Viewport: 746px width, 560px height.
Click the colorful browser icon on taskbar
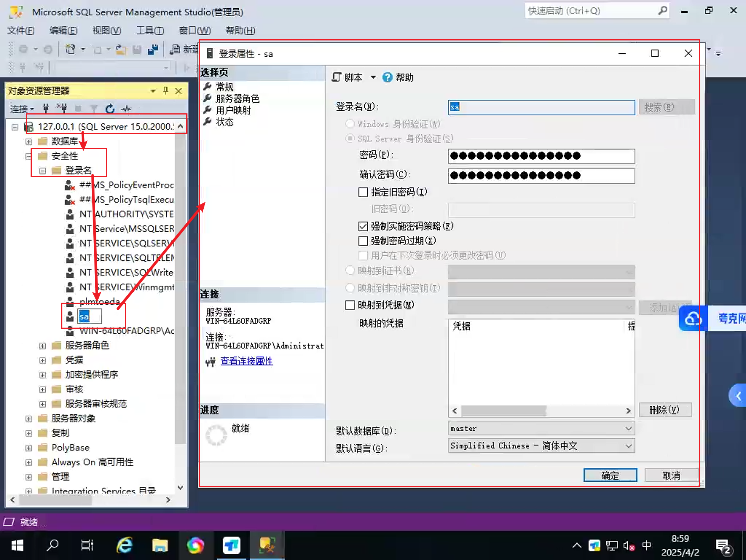coord(195,545)
